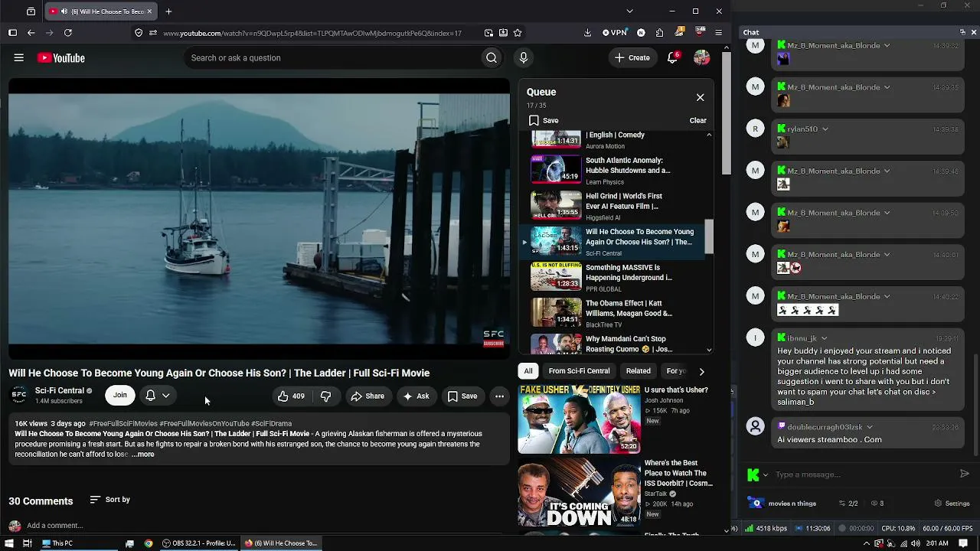Click the Add a comment field
This screenshot has height=551, width=980.
(264, 526)
